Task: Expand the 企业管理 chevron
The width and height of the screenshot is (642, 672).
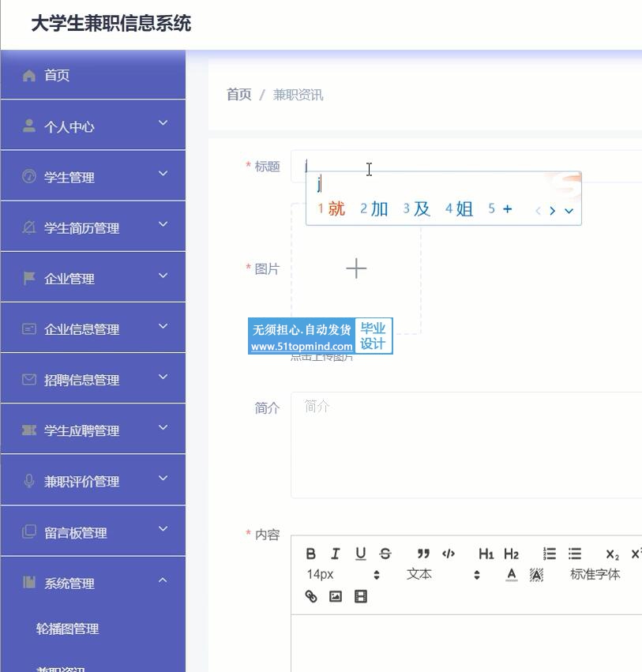Action: 163,275
